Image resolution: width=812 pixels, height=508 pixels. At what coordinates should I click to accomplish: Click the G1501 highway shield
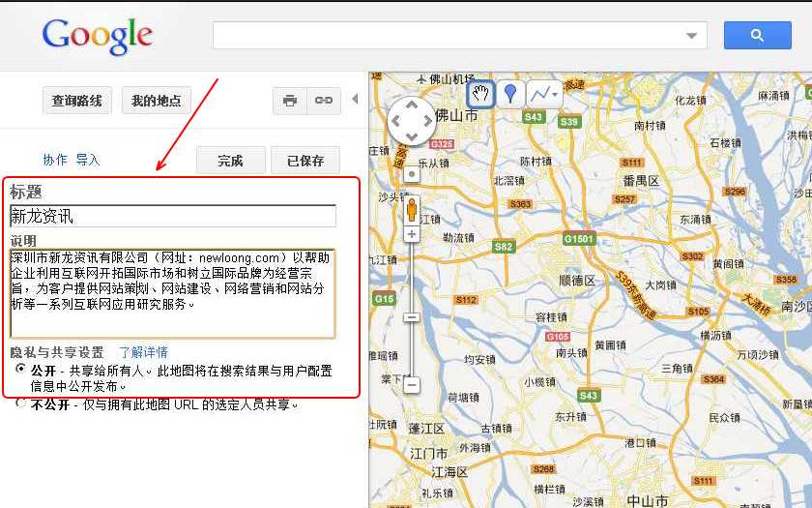point(579,239)
